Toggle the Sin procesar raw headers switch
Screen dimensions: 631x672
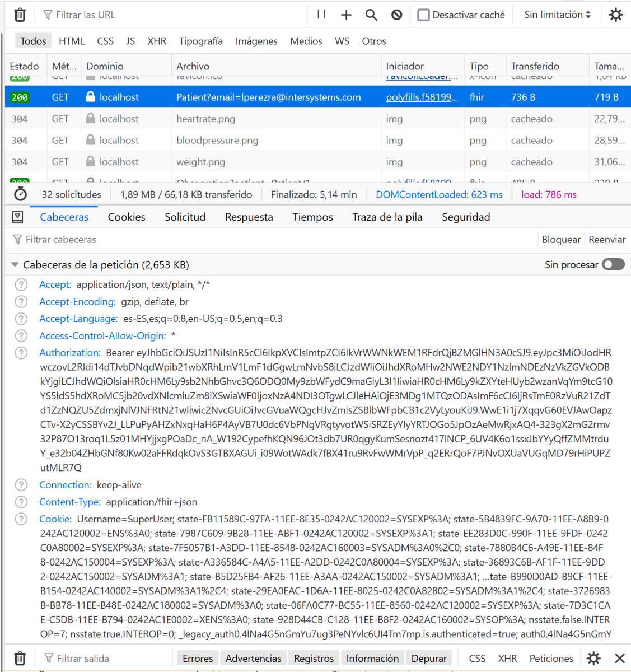click(x=613, y=264)
